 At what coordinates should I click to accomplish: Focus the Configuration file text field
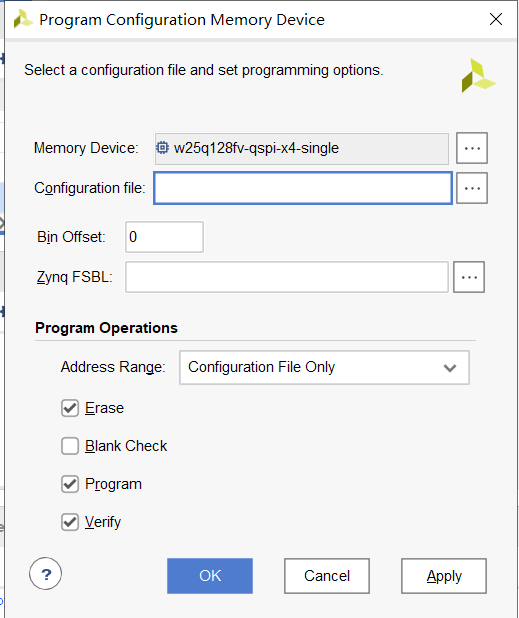[303, 188]
